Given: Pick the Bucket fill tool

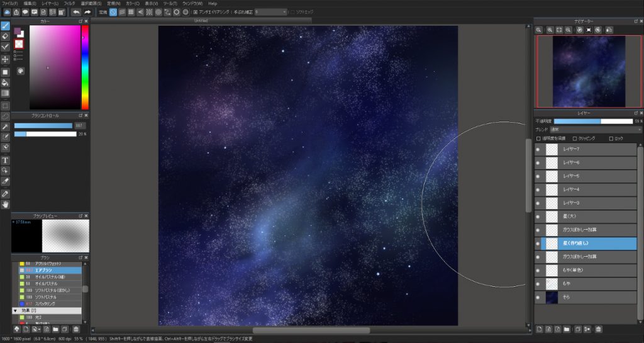Looking at the screenshot, I should [5, 82].
